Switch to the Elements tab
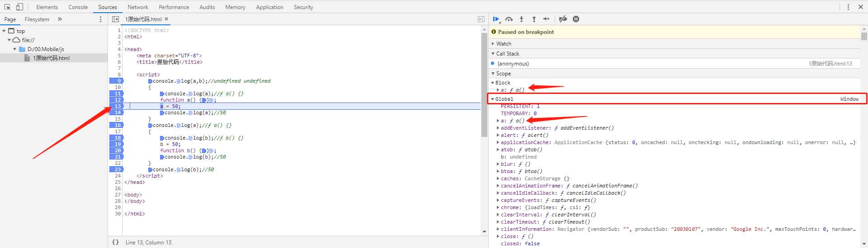Screen dimensions: 868x248 pos(47,7)
